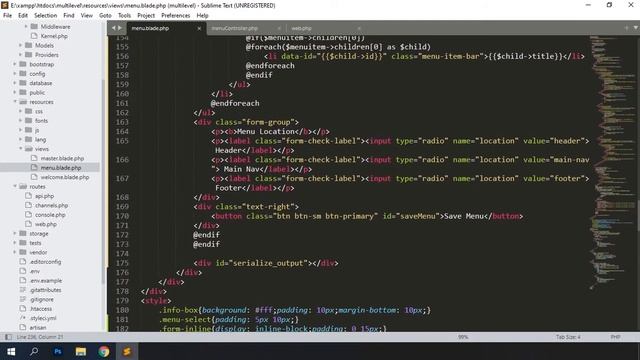Open the tab list dropdown arrow
The height and width of the screenshot is (360, 640).
coord(636,28)
